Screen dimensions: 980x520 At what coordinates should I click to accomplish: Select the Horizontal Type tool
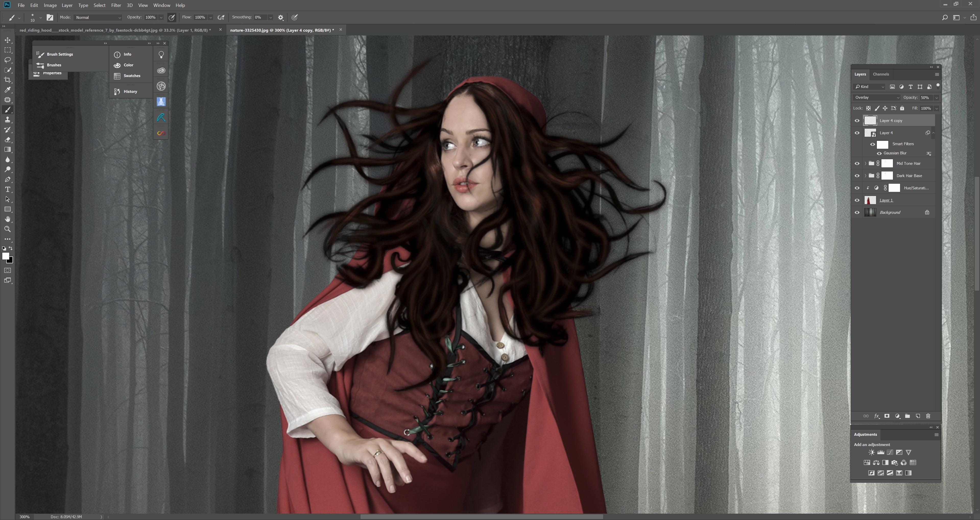tap(8, 189)
